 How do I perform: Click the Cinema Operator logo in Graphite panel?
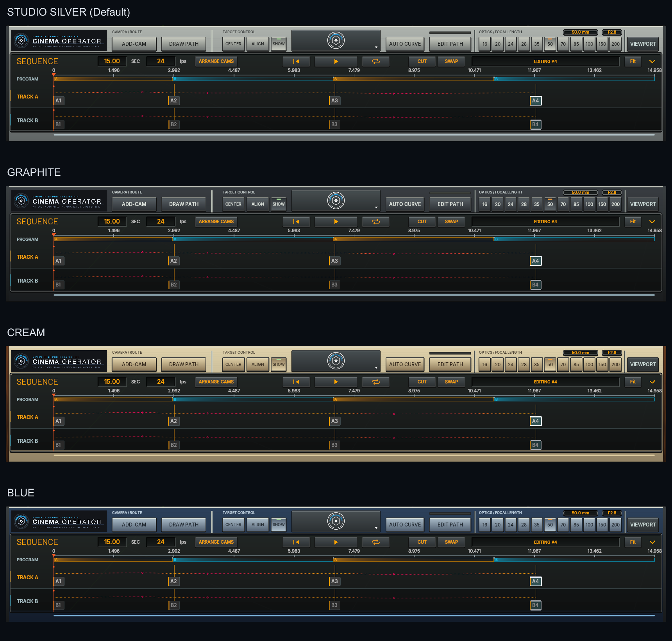59,201
